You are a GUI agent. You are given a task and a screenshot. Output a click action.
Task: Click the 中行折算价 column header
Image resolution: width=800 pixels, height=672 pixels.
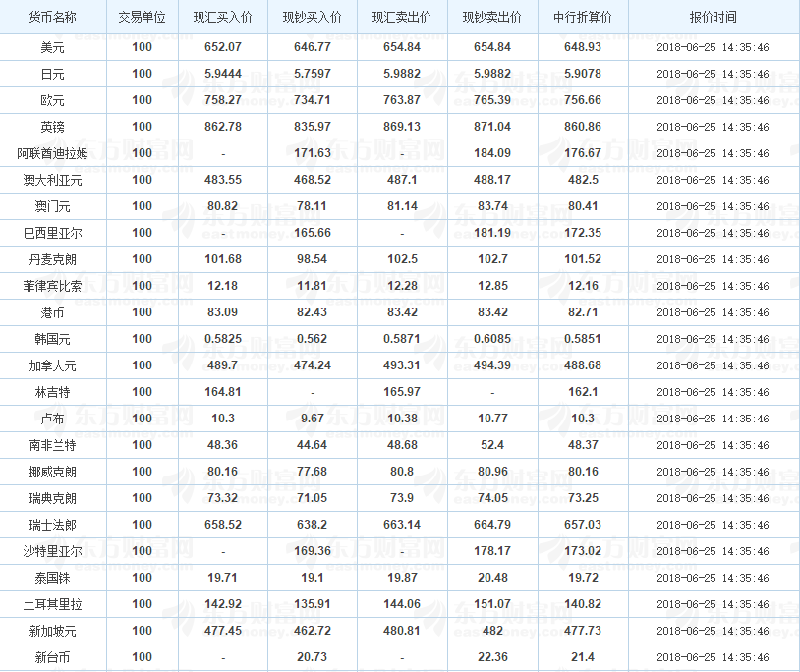[x=583, y=17]
